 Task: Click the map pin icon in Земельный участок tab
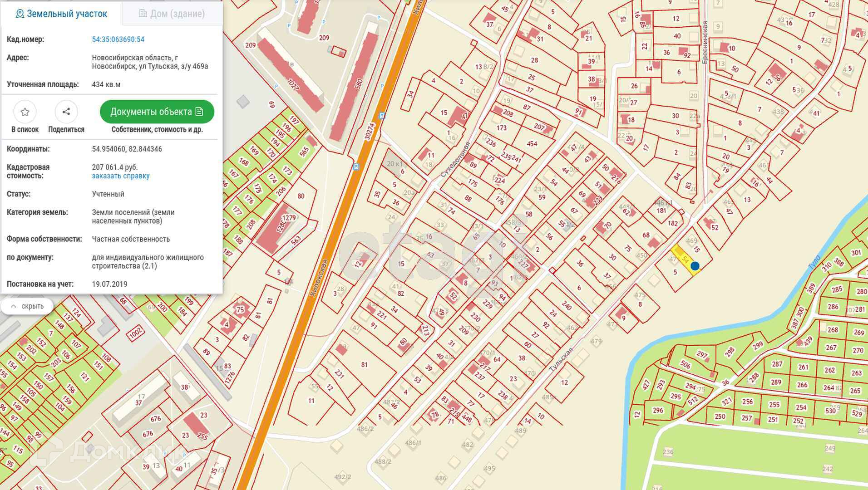[x=20, y=14]
